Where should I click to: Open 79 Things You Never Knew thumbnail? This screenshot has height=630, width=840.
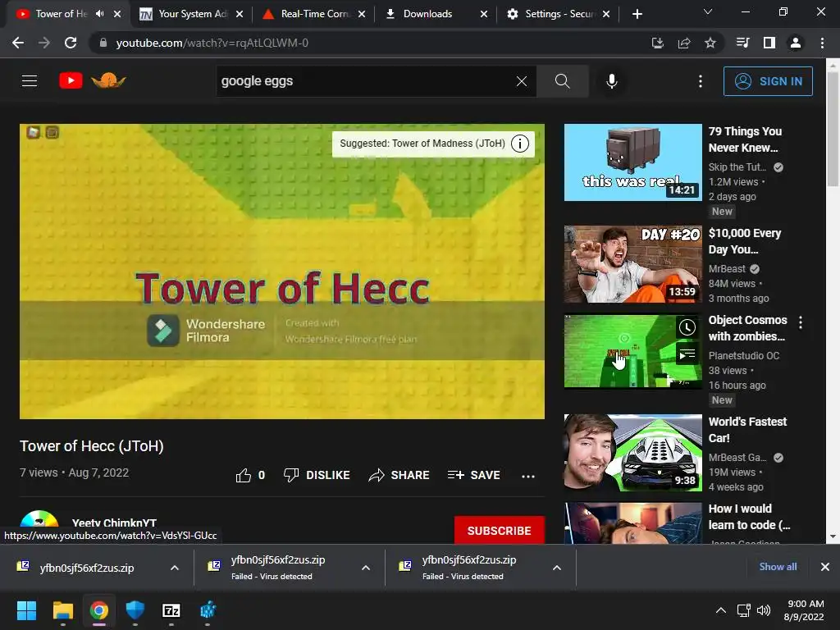pos(632,162)
